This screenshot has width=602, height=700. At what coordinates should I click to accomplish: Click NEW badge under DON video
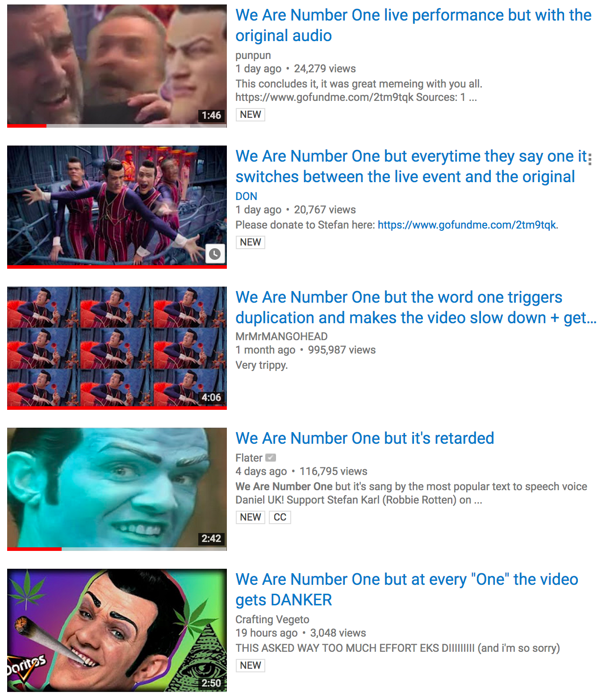tap(251, 242)
